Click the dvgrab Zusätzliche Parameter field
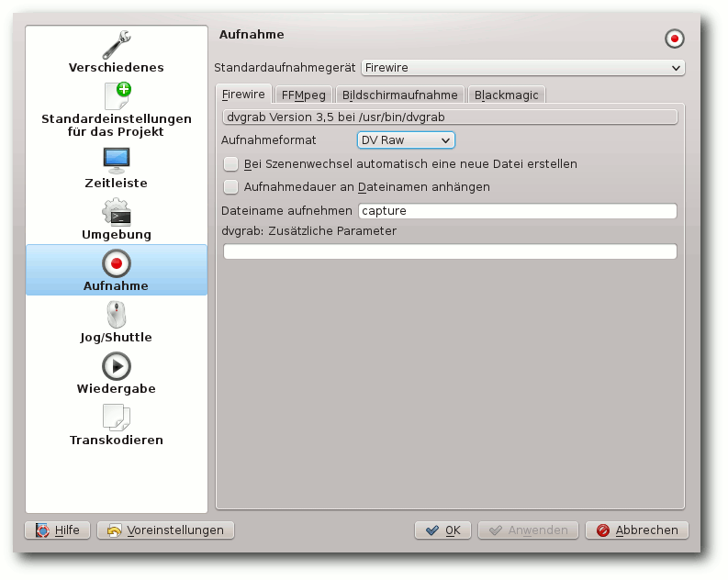This screenshot has height=580, width=728. [450, 251]
